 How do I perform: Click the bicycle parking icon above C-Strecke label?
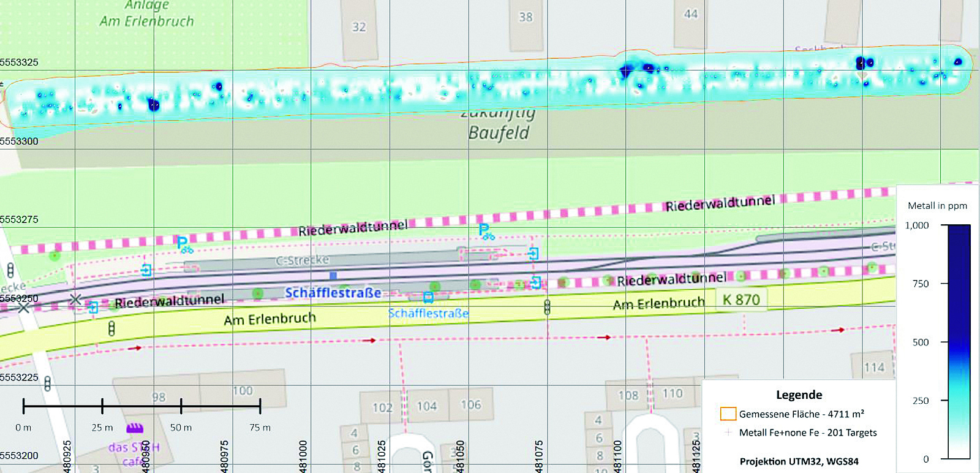point(184,244)
